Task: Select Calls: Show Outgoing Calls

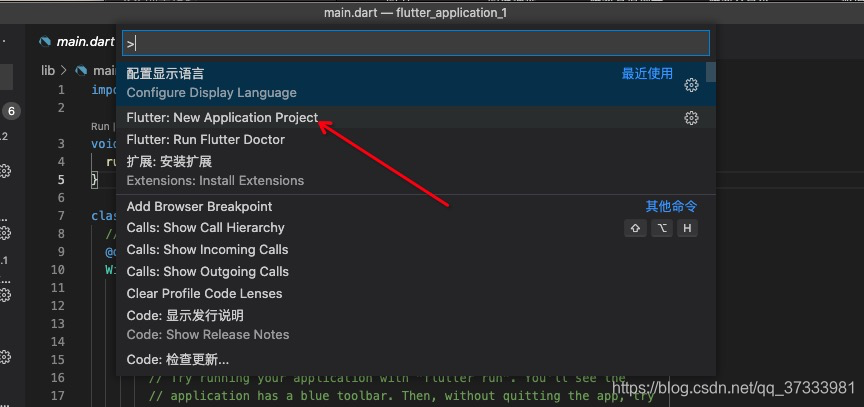Action: pyautogui.click(x=415, y=272)
